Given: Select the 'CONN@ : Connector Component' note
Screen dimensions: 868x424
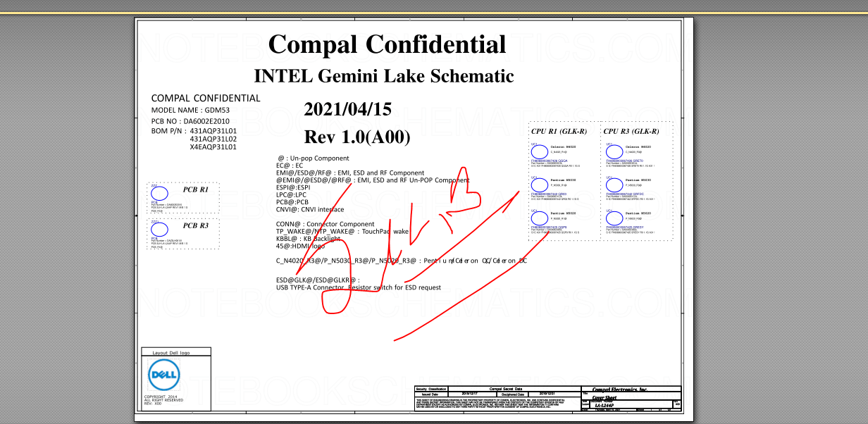Looking at the screenshot, I should [325, 224].
